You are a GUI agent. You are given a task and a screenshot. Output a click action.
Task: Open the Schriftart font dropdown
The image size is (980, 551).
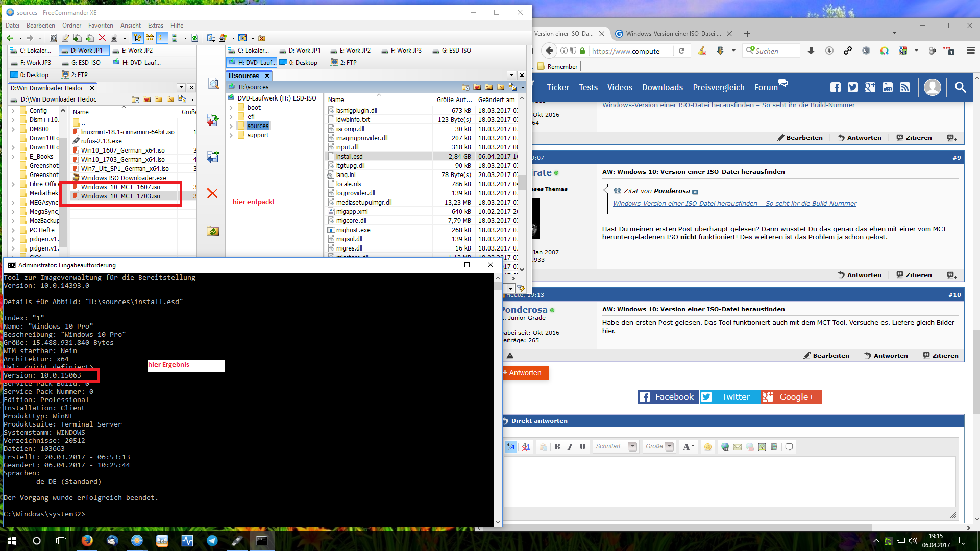point(632,446)
